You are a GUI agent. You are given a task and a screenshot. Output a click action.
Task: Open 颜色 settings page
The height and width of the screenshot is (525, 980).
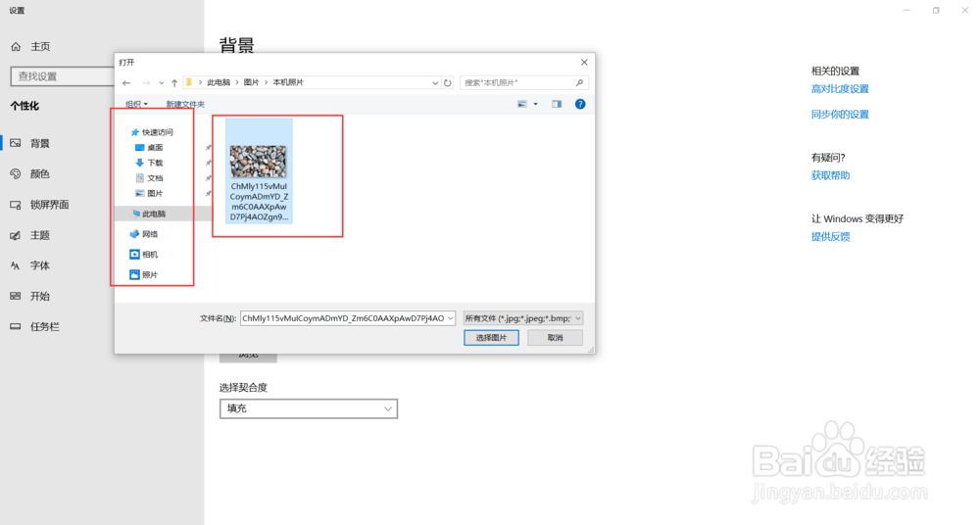coord(40,173)
